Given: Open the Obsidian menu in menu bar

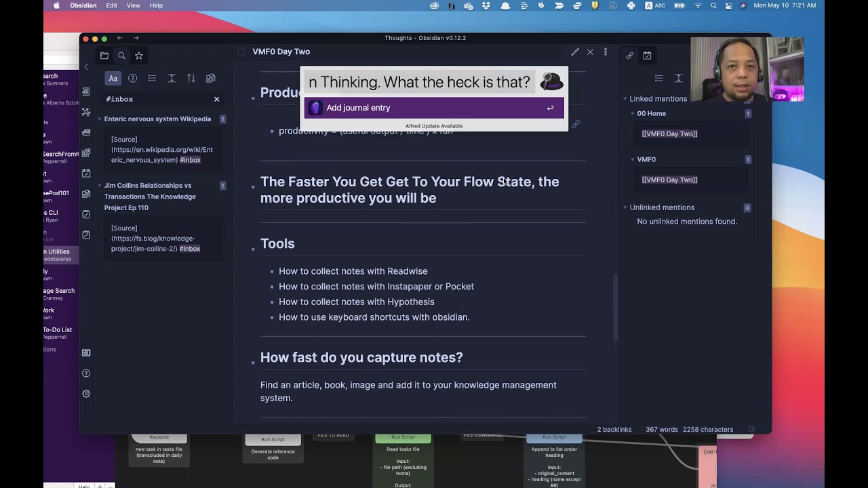Looking at the screenshot, I should click(83, 5).
